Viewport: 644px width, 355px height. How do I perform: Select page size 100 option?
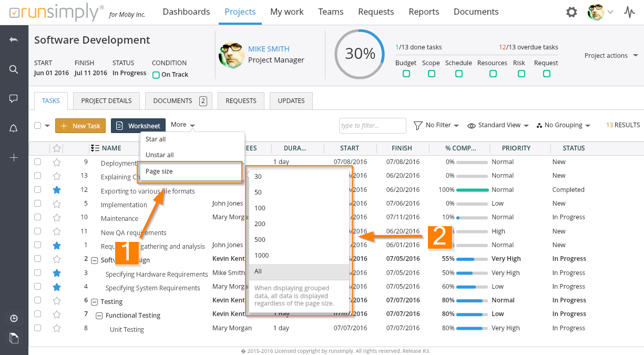click(260, 208)
